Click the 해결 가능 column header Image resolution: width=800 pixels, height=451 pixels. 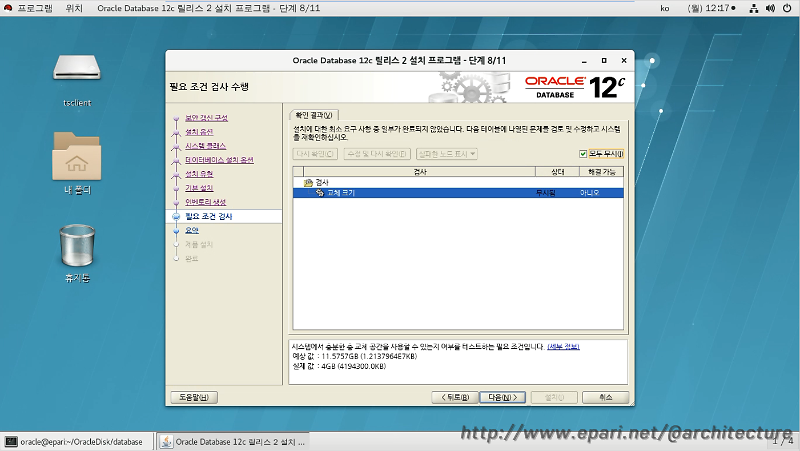(x=602, y=172)
